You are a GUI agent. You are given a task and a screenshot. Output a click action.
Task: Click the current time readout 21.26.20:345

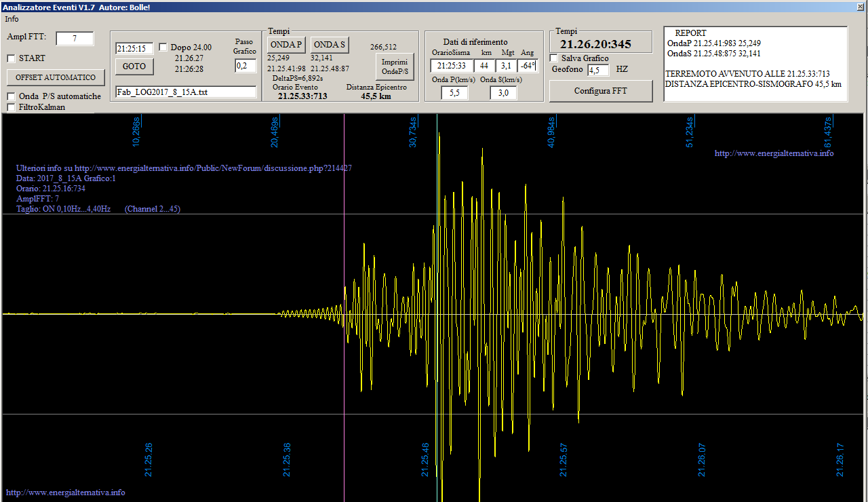pyautogui.click(x=595, y=45)
